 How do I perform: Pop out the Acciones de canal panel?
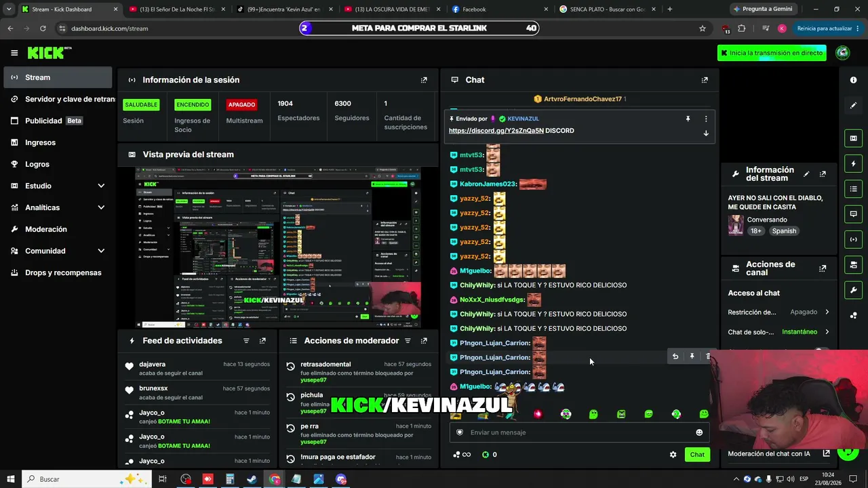(x=823, y=268)
